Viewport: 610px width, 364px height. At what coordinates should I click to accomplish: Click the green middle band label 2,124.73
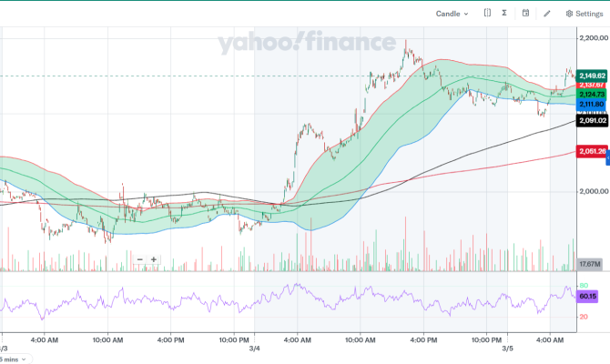pos(593,95)
